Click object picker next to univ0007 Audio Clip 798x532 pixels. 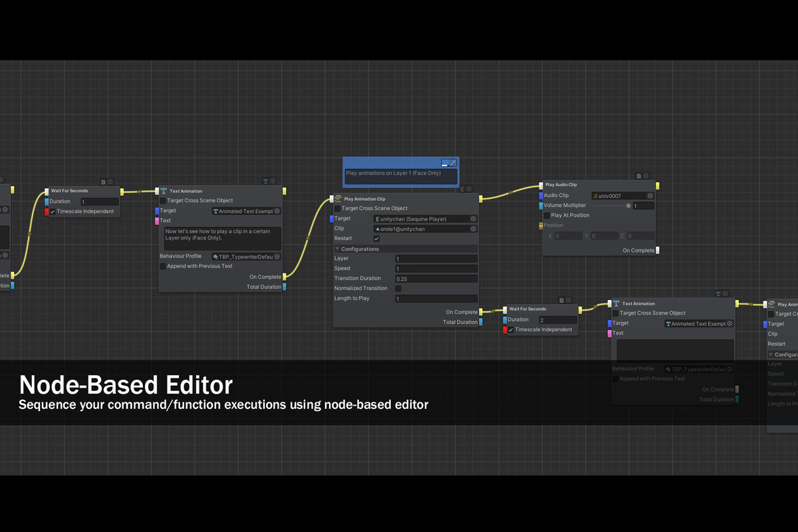pos(650,196)
